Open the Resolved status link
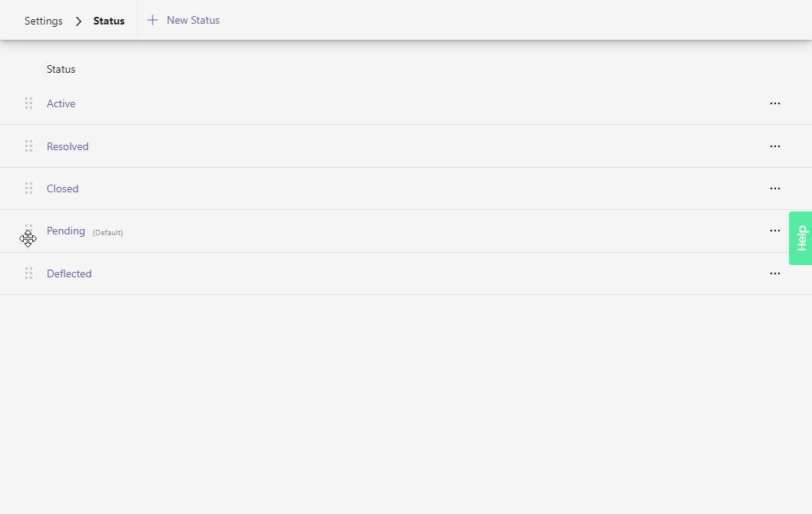 coord(67,146)
